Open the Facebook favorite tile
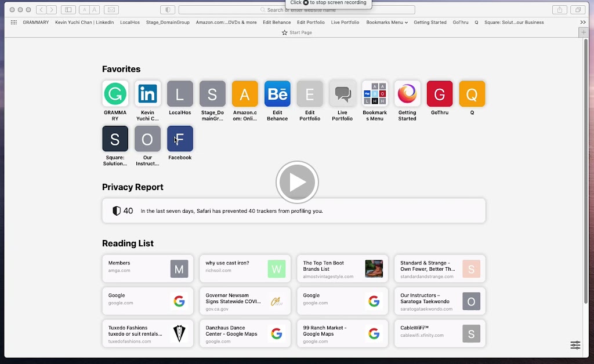 pos(180,139)
